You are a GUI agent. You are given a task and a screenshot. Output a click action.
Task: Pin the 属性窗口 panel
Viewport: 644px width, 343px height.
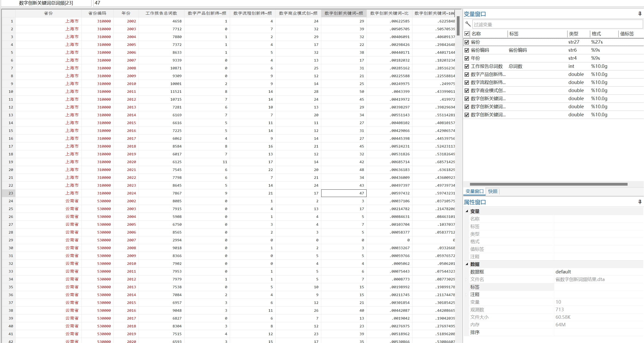click(x=639, y=202)
